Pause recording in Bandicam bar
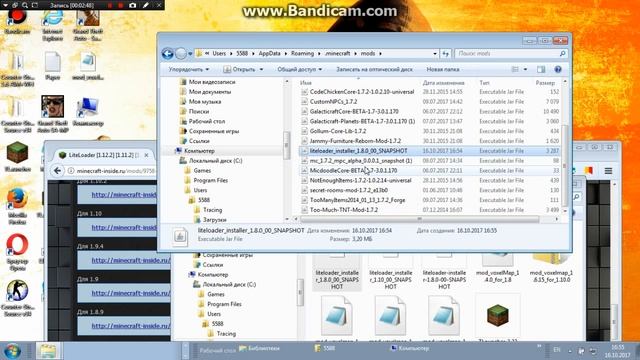The height and width of the screenshot is (360, 640). [109, 5]
